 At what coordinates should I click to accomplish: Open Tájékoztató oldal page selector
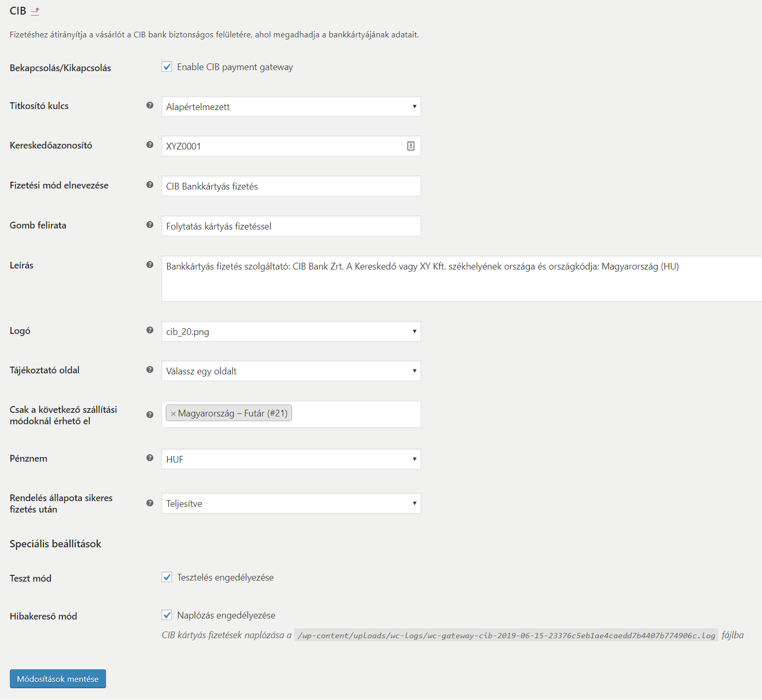(x=291, y=371)
